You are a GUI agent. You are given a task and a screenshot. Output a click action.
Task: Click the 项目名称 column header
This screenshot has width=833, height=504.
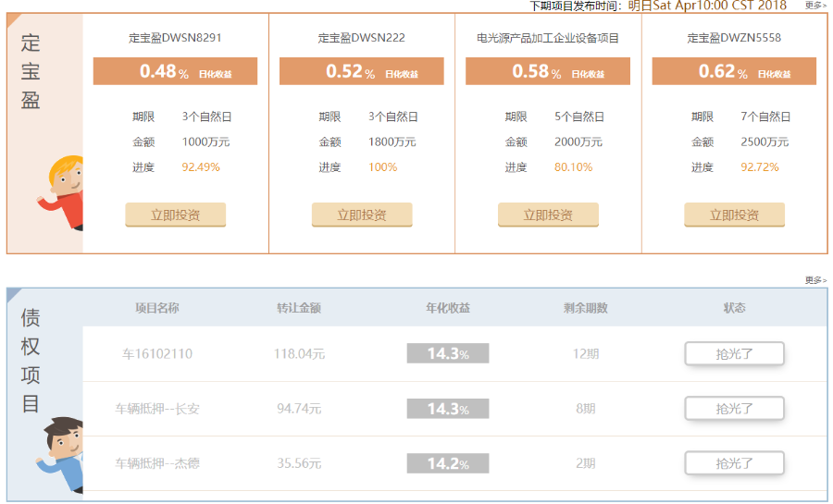[157, 308]
